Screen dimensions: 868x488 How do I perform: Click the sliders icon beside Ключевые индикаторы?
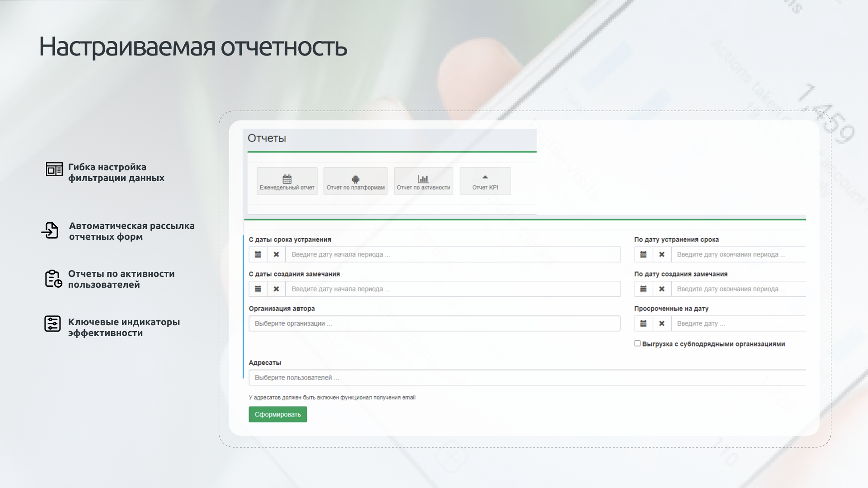point(53,324)
